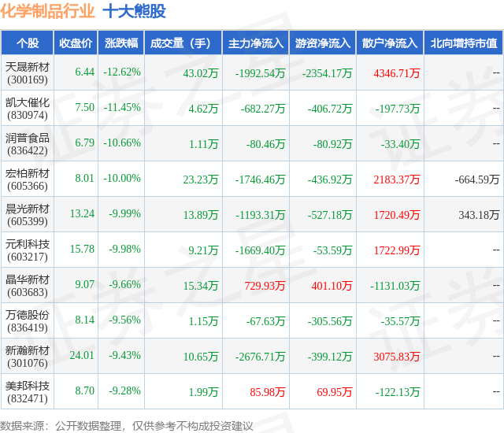Click the 成交量（手） column header

(x=183, y=43)
